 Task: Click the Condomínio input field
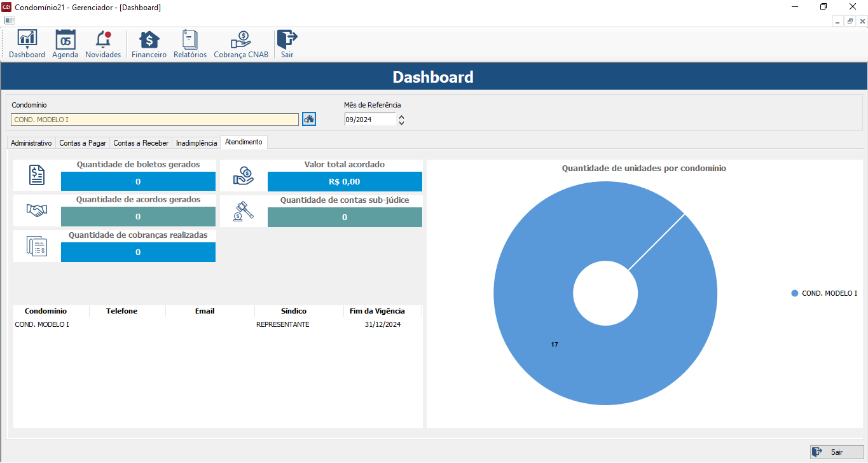coord(155,120)
